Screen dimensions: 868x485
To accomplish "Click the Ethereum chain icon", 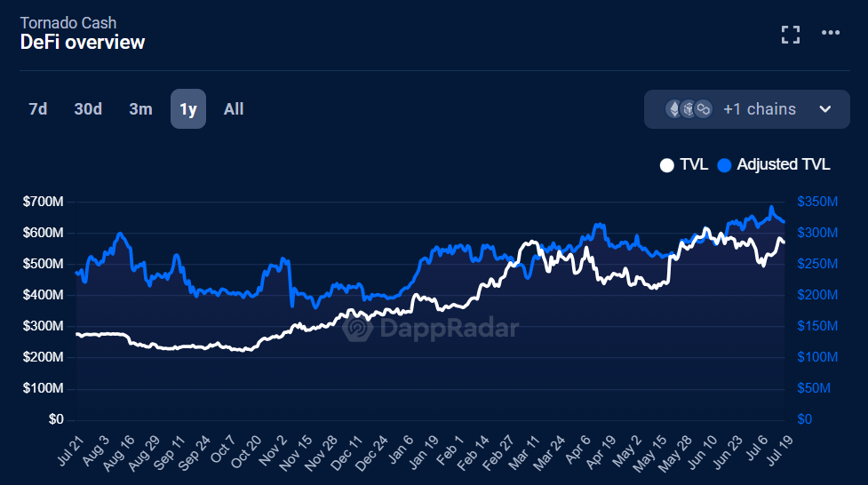I will click(675, 109).
